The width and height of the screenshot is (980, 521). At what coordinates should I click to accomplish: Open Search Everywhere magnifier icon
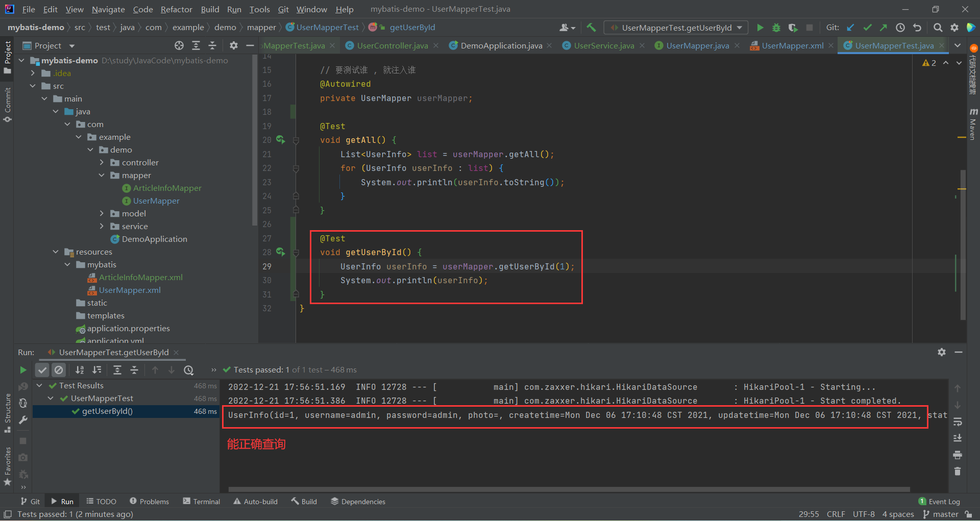click(x=938, y=28)
